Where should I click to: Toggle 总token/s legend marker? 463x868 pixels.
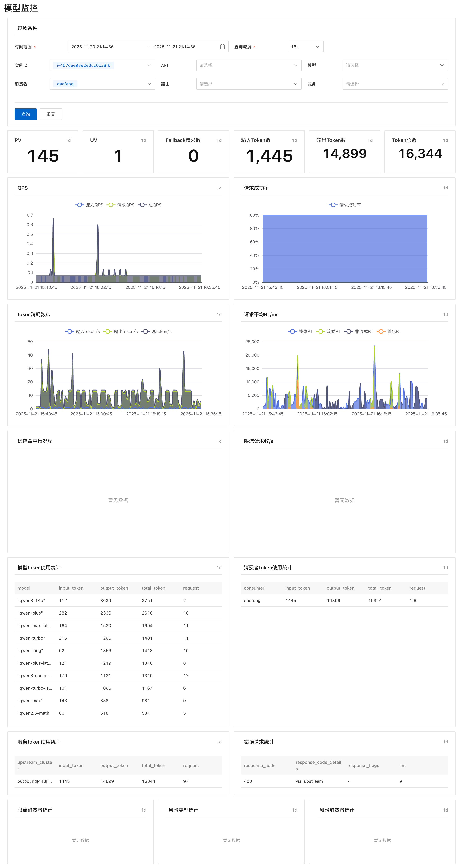145,332
